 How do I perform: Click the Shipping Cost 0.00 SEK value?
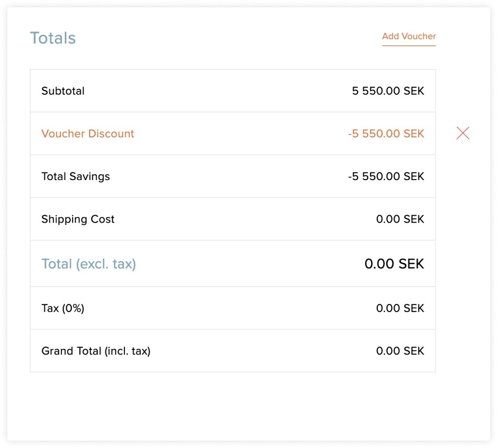click(x=400, y=219)
